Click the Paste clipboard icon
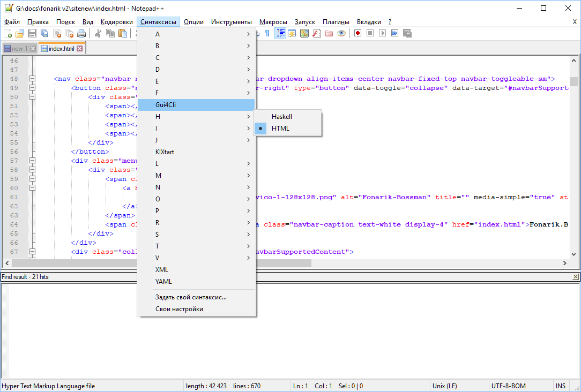Viewport: 581px width, 392px height. pos(123,33)
